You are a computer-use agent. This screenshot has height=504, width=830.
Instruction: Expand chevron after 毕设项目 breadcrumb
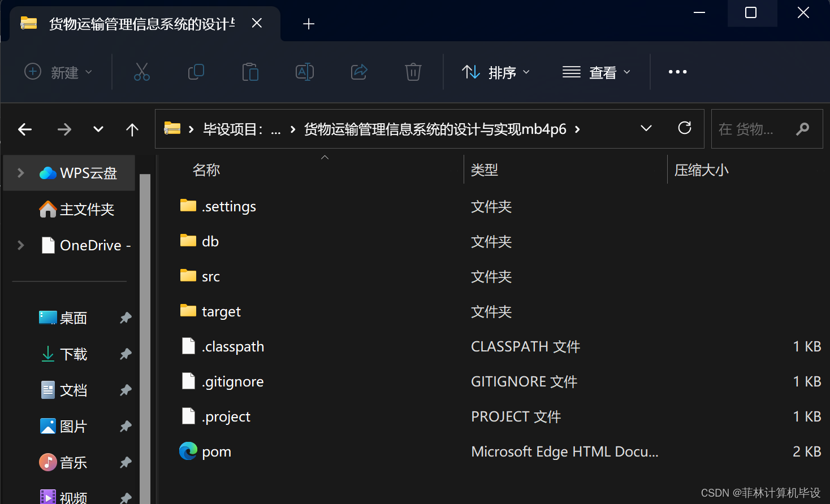pyautogui.click(x=293, y=129)
